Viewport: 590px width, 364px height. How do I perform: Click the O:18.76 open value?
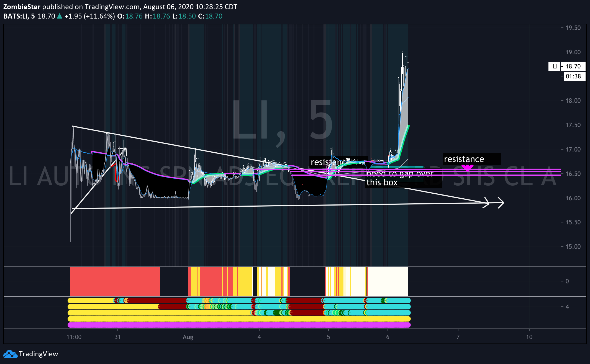pos(130,16)
